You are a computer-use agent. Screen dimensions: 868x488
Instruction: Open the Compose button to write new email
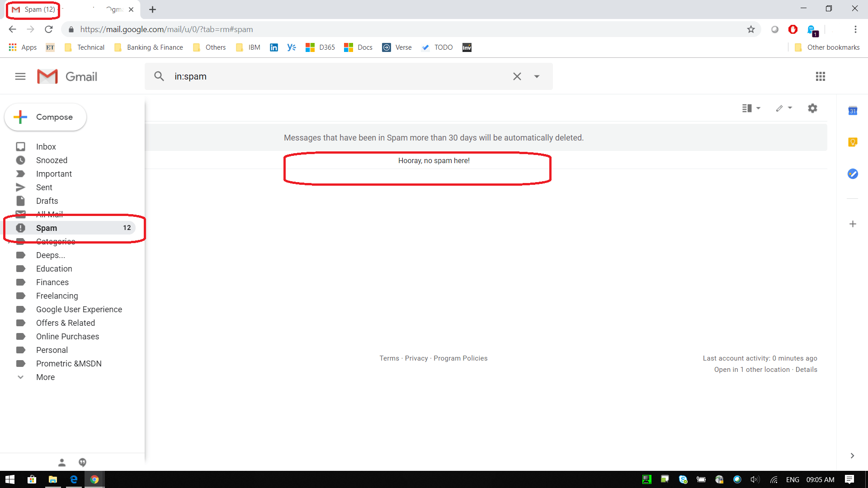45,117
